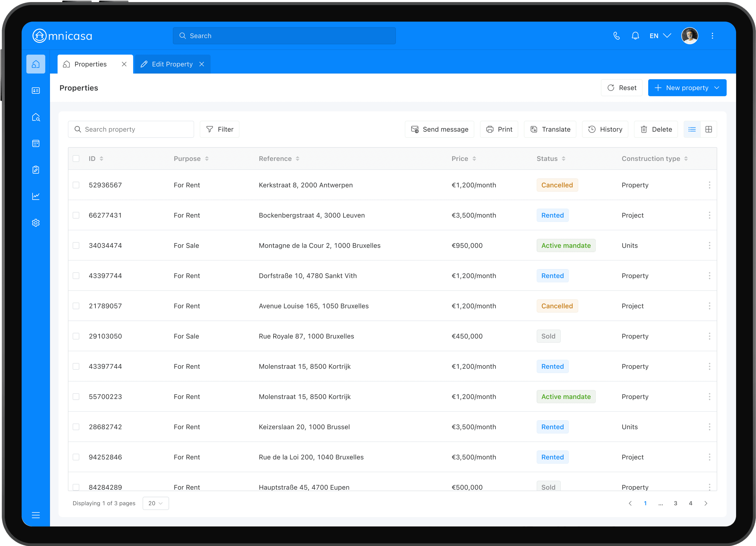Check the row for ID 52936567
Screen dimensions: 756x546
coord(76,185)
